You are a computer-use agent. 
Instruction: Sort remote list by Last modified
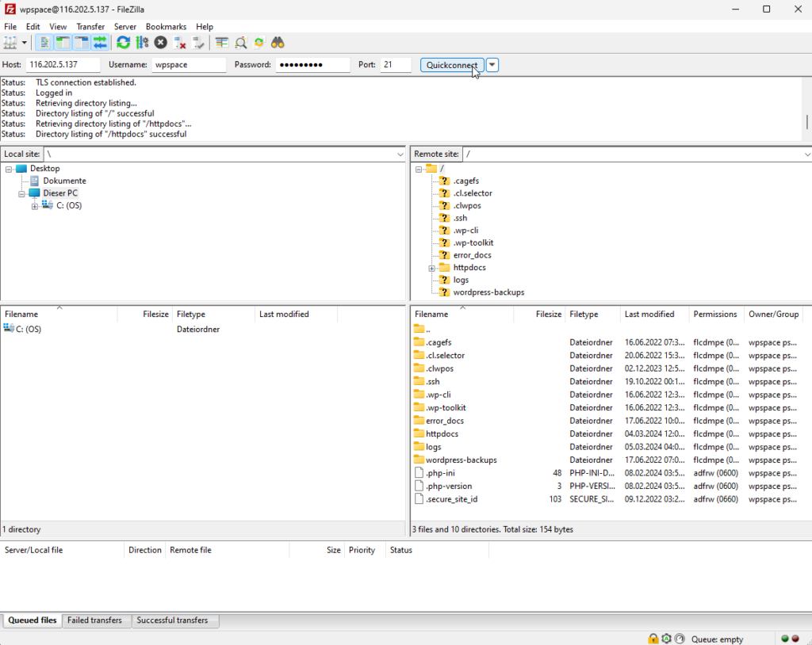pos(654,315)
